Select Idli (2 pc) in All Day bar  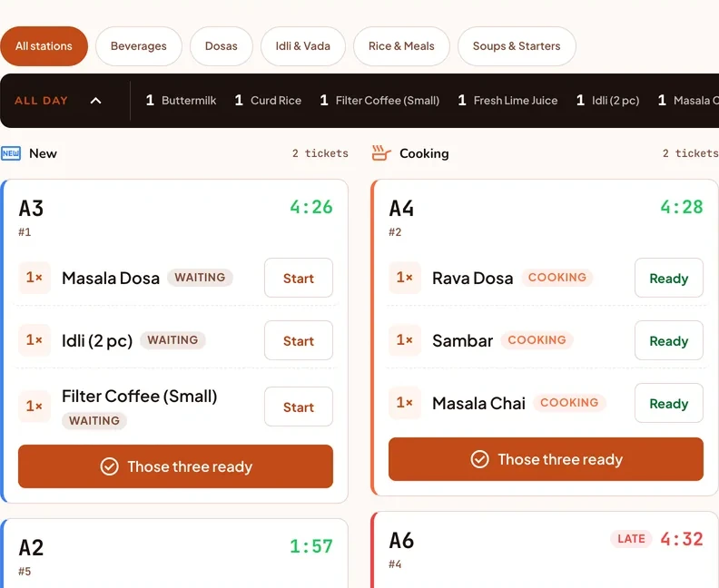(607, 101)
